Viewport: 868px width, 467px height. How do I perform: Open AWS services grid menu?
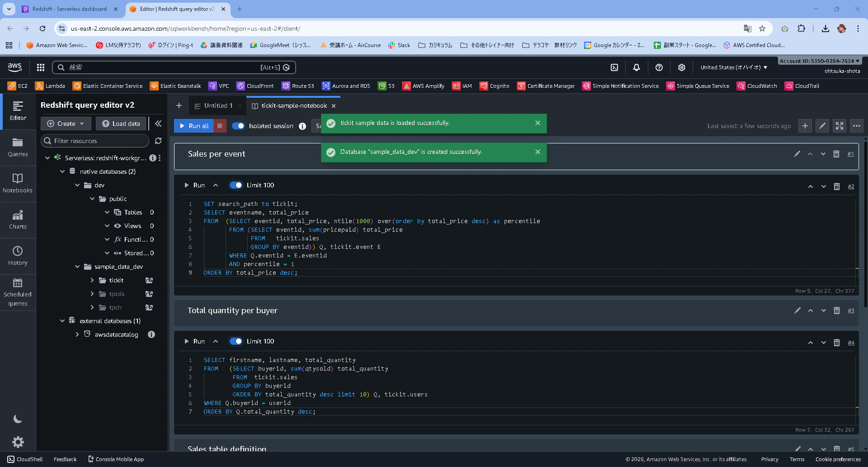coord(41,67)
